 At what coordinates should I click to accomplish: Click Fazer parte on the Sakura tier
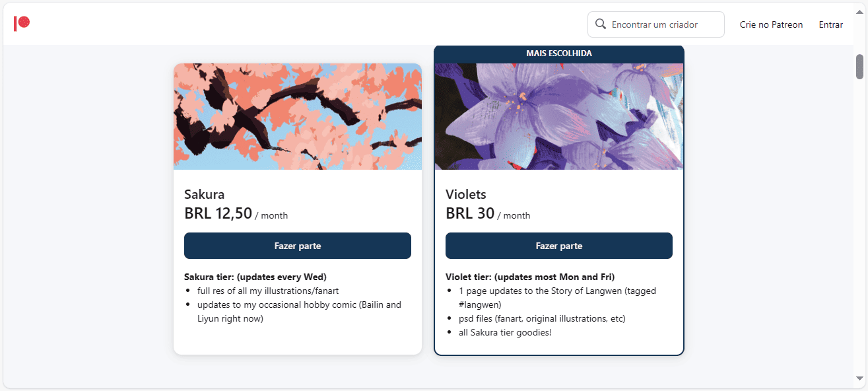click(x=298, y=245)
